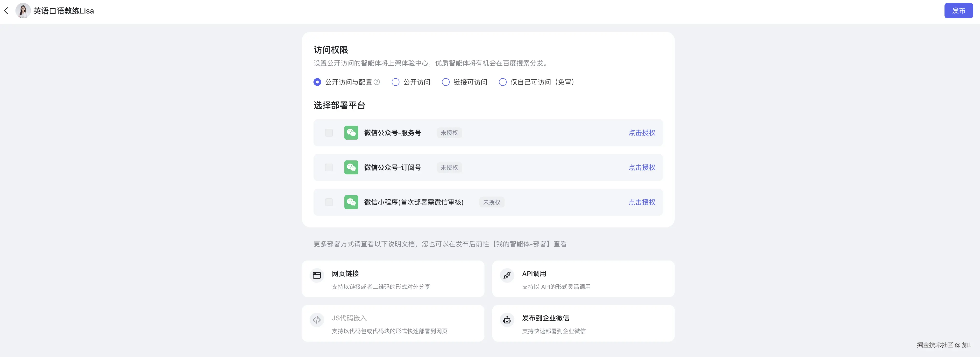Click the WeChat icon for 微信小程序
Image resolution: width=980 pixels, height=357 pixels.
[x=351, y=202]
